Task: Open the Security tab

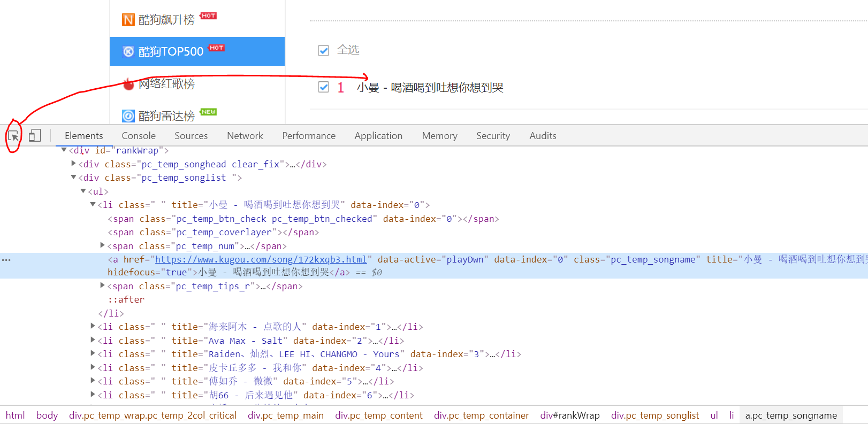Action: (x=493, y=136)
